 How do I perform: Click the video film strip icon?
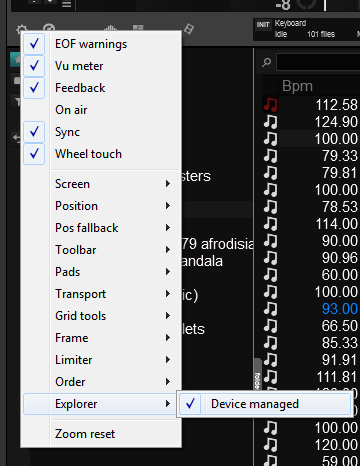click(x=188, y=29)
